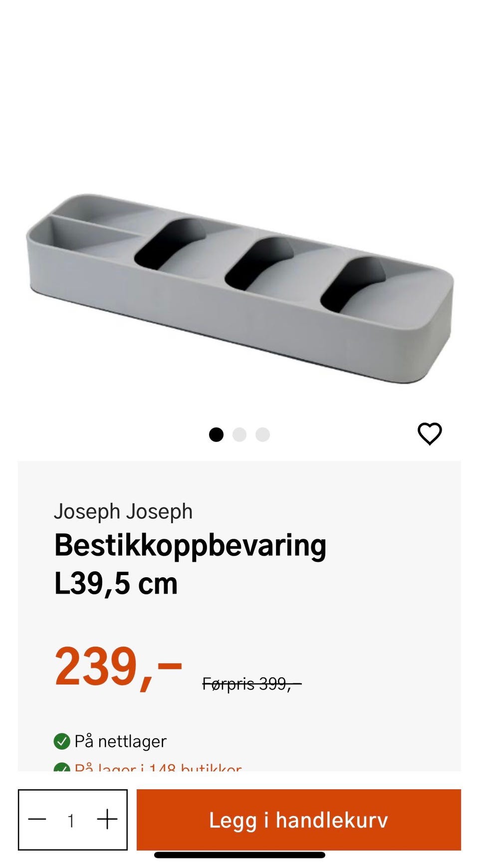
Task: Tap the iOS home indicator bar
Action: click(x=239, y=855)
